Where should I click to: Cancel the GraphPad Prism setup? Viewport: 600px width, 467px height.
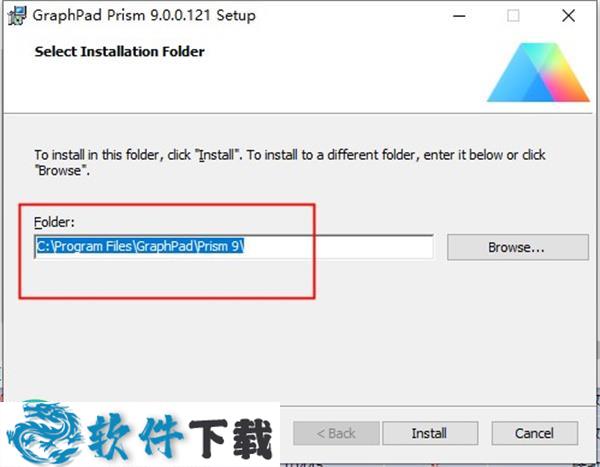click(534, 433)
